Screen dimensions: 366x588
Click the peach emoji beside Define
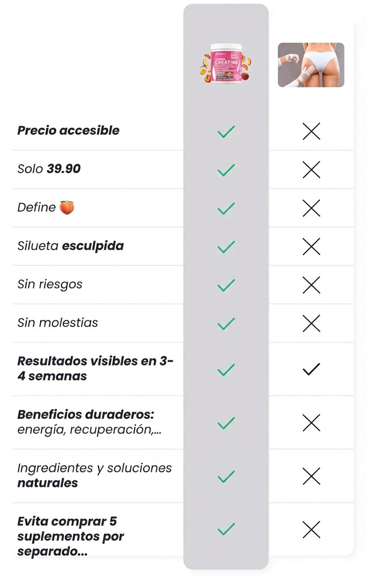[67, 208]
